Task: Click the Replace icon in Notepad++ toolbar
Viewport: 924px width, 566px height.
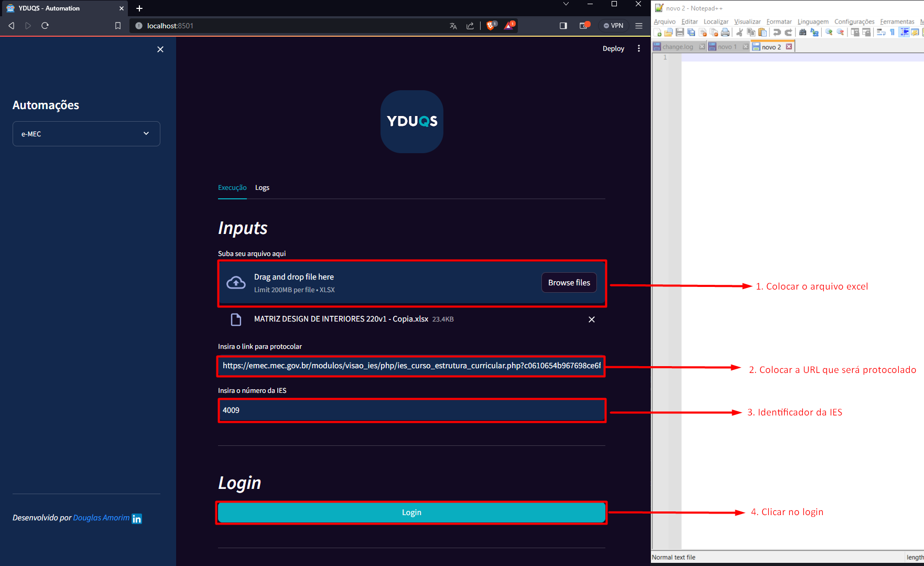Action: [x=814, y=33]
